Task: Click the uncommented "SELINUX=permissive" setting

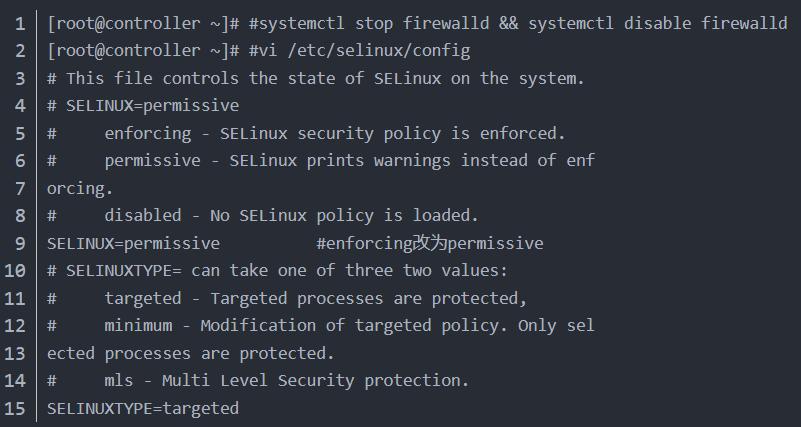Action: tap(133, 243)
